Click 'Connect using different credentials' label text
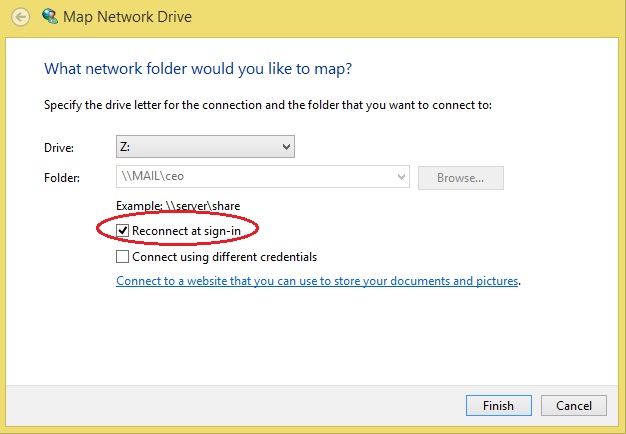The image size is (626, 434). (225, 257)
